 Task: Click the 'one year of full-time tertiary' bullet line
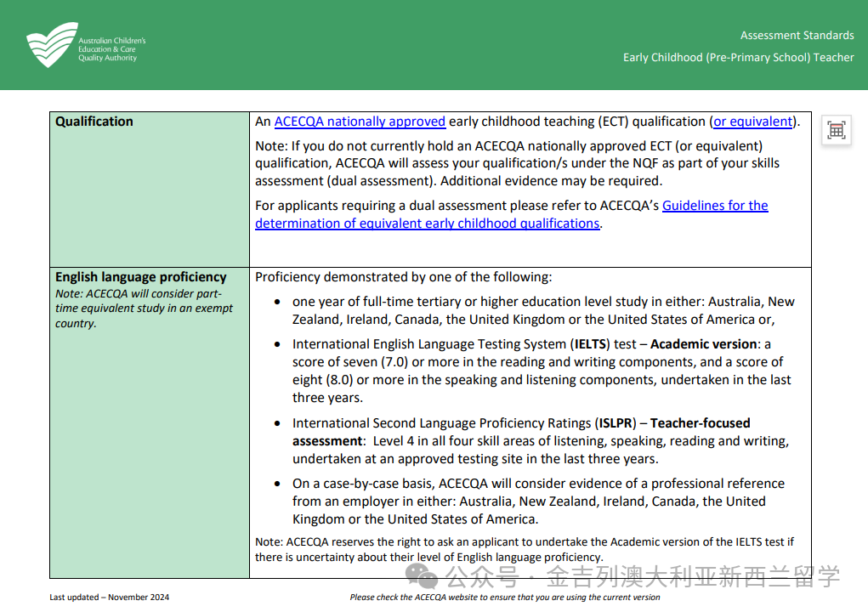pyautogui.click(x=543, y=310)
